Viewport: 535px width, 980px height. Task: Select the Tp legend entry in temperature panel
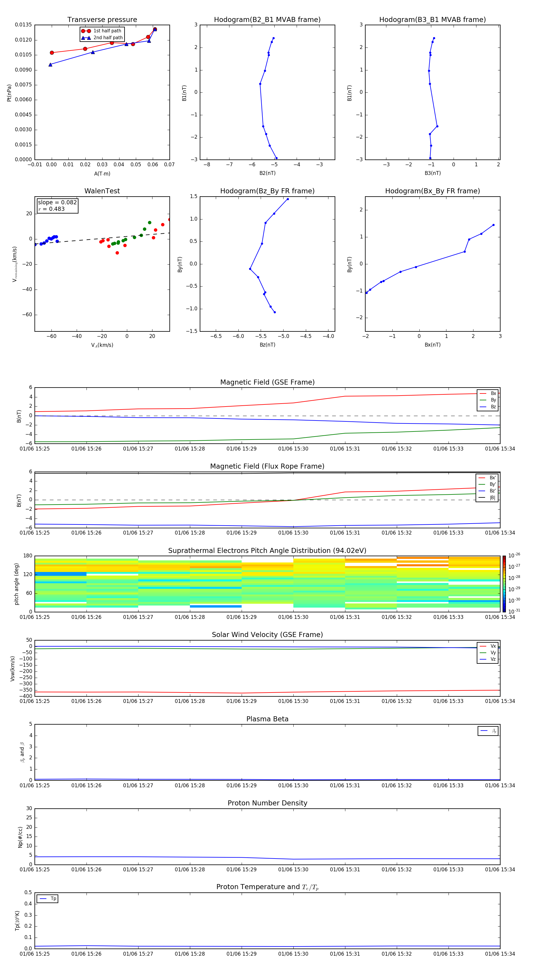[48, 899]
